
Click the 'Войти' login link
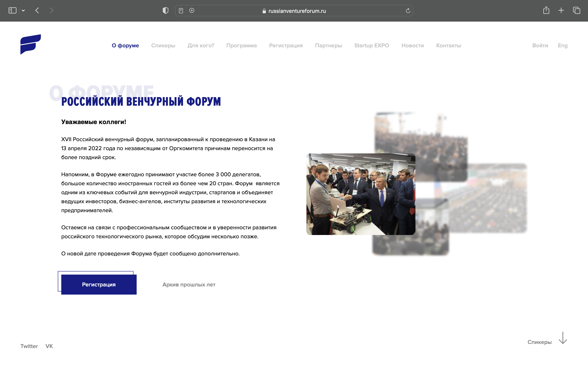click(540, 45)
